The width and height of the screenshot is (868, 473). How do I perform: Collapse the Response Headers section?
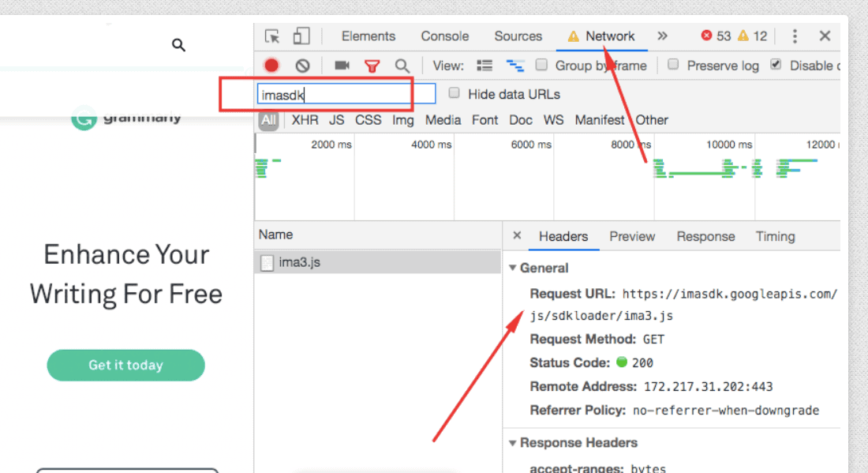pos(514,443)
